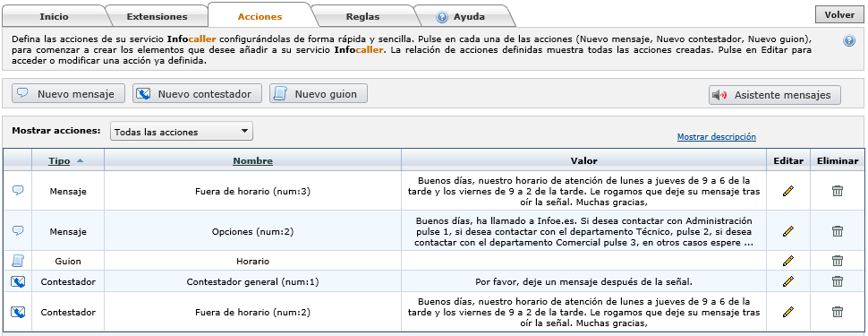The image size is (868, 336).
Task: Click the name cell 'Opciones (num:2)'
Action: click(x=252, y=230)
